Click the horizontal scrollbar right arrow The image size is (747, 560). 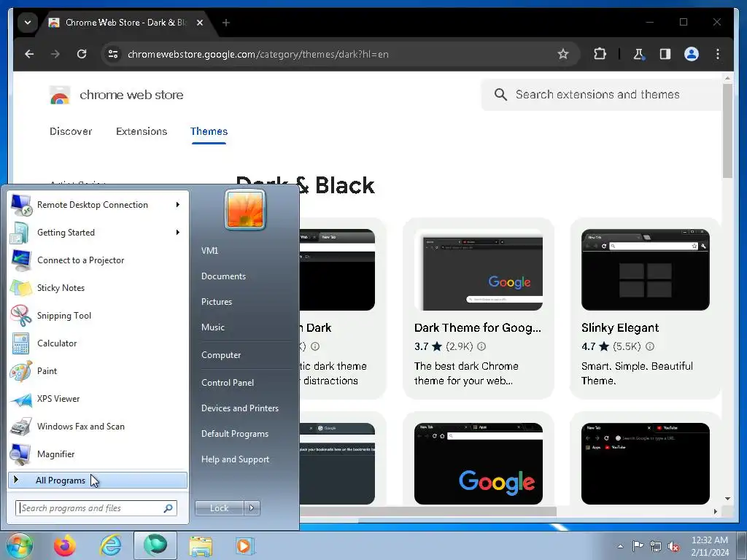pyautogui.click(x=715, y=511)
